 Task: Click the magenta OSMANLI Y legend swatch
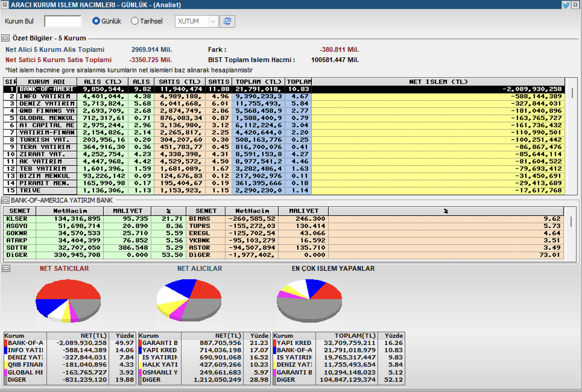coord(141,372)
